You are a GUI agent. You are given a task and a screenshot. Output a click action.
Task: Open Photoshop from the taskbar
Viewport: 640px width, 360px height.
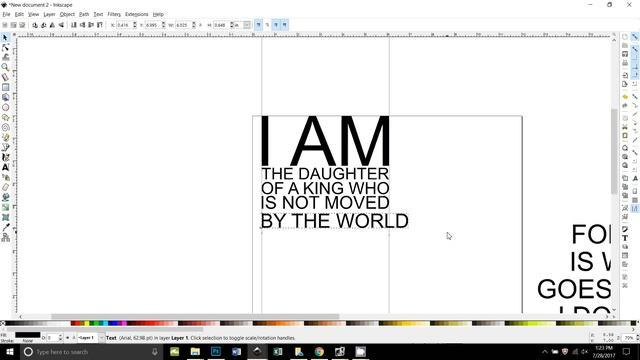tap(216, 352)
